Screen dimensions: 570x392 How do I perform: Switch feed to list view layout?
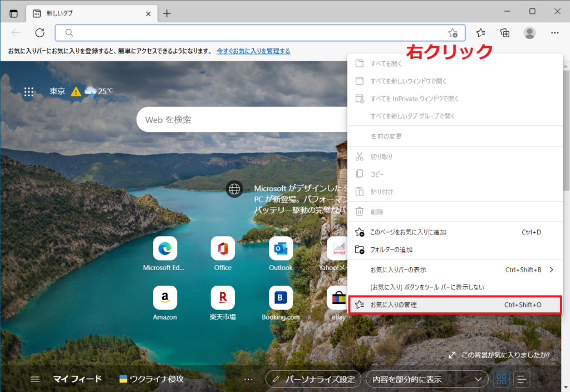click(522, 379)
